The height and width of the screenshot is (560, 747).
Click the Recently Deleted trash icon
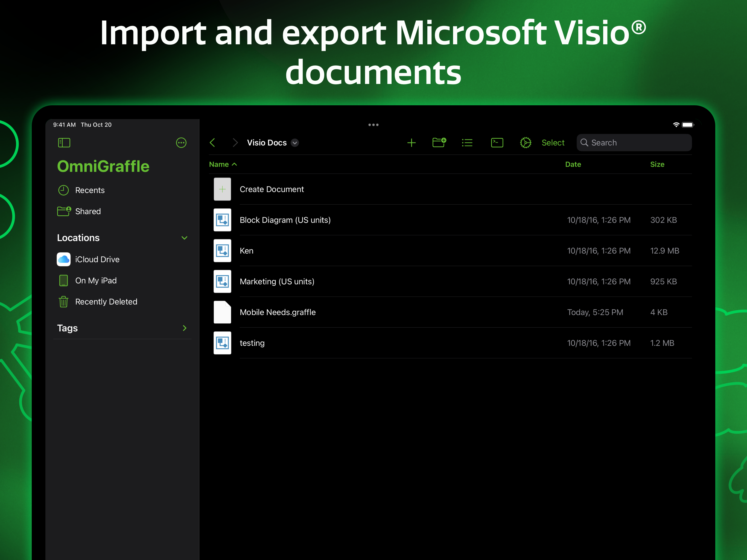click(x=63, y=301)
